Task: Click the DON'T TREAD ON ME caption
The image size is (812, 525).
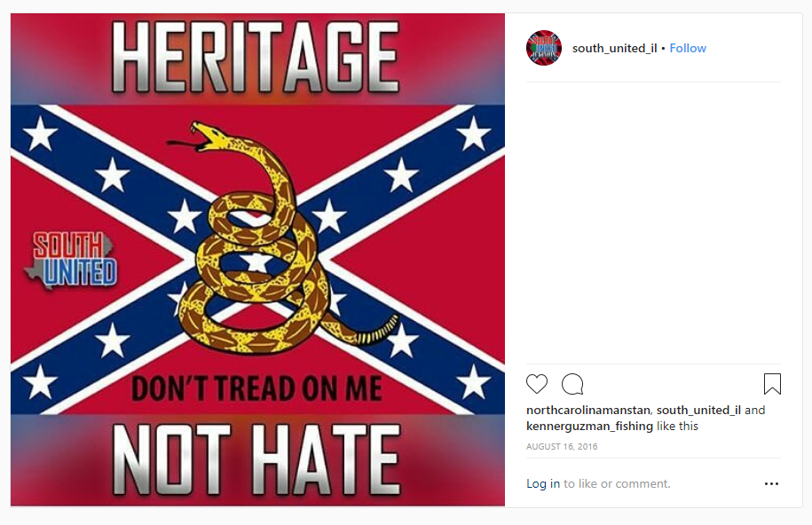Action: 256,388
